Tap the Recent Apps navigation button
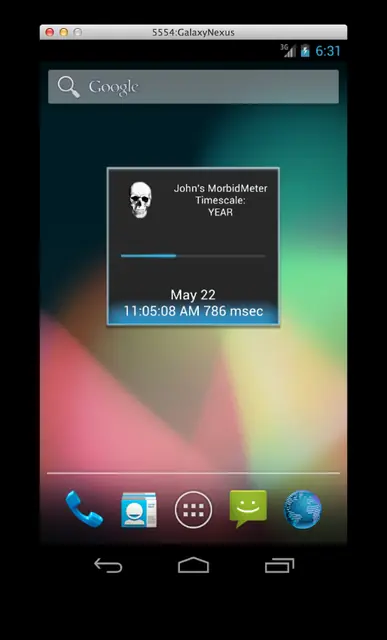The image size is (387, 640). [x=280, y=565]
